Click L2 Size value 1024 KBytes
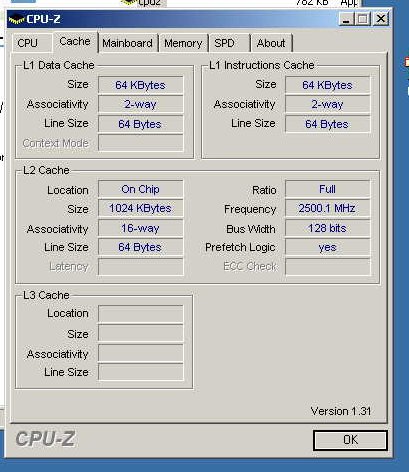409x472 pixels. (141, 208)
